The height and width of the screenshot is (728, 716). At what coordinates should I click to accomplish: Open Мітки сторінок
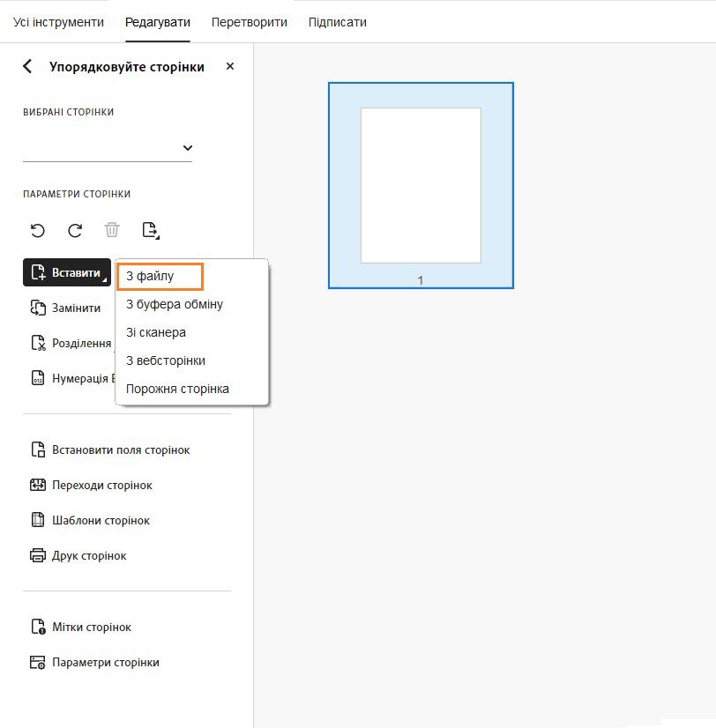81,628
